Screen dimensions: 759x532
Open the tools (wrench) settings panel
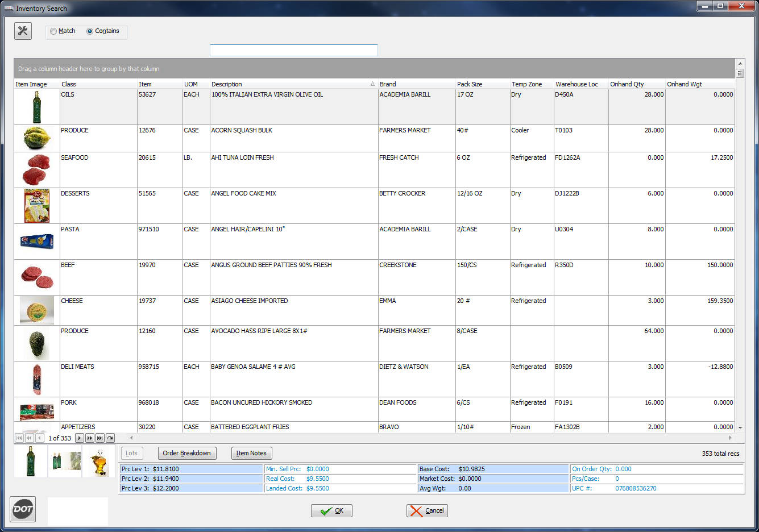23,31
